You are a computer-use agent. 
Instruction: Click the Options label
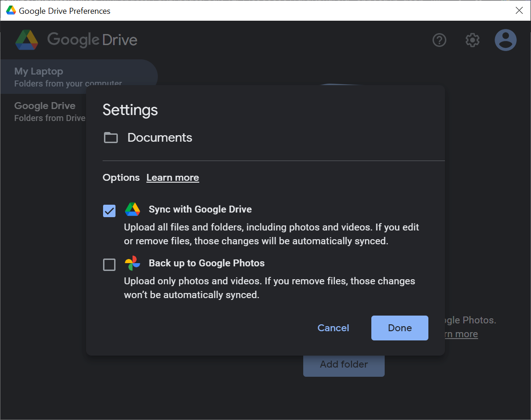(x=121, y=178)
